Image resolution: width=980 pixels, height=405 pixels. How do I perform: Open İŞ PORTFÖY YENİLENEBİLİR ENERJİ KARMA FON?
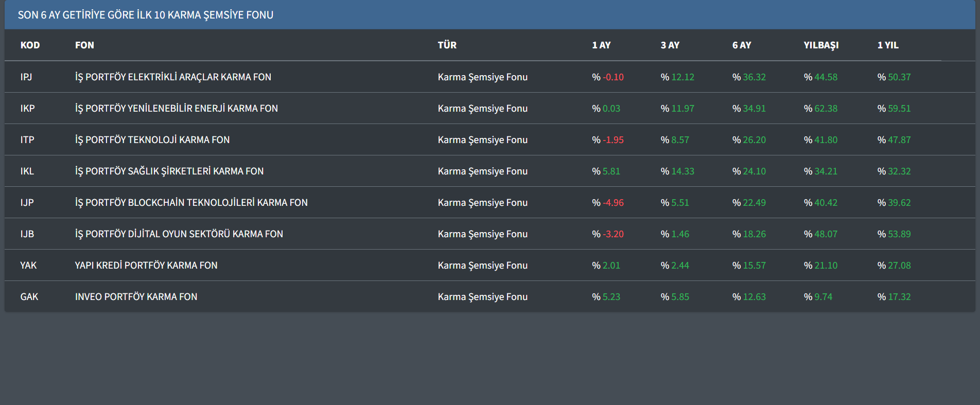176,109
